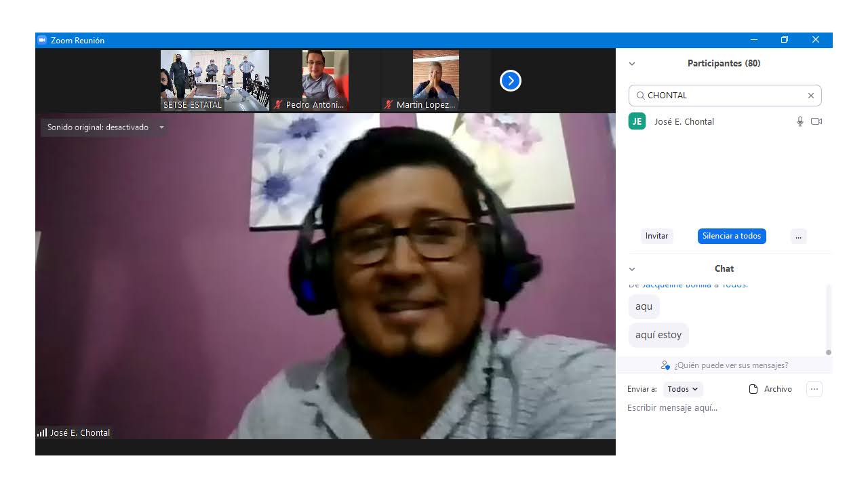Open chat more options ellipsis
The image size is (868, 488).
point(814,389)
